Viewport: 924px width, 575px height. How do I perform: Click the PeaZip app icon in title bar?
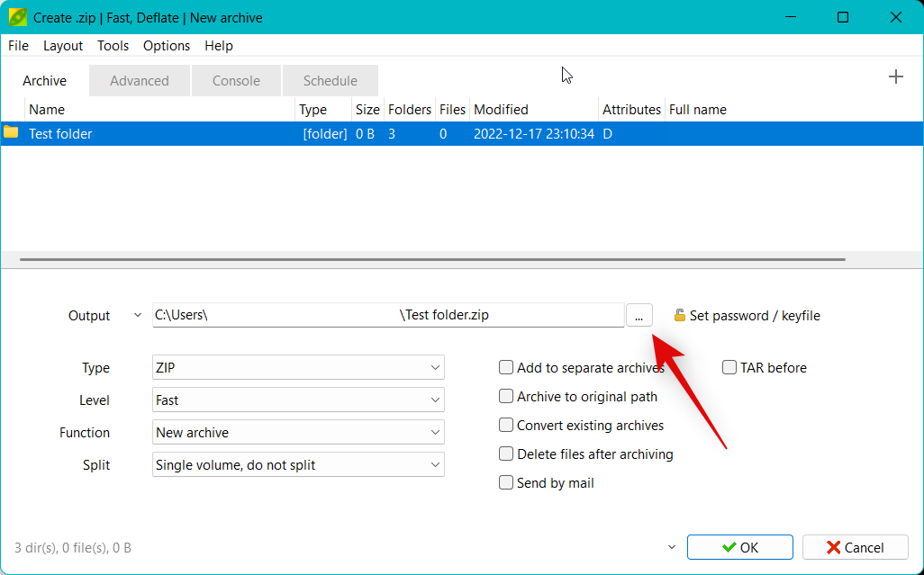[x=17, y=17]
